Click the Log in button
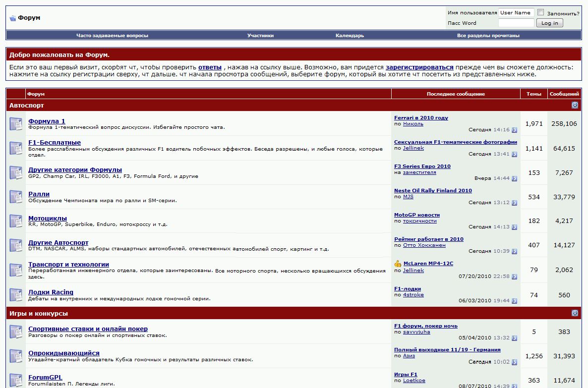Image resolution: width=588 pixels, height=388 pixels. (x=549, y=23)
